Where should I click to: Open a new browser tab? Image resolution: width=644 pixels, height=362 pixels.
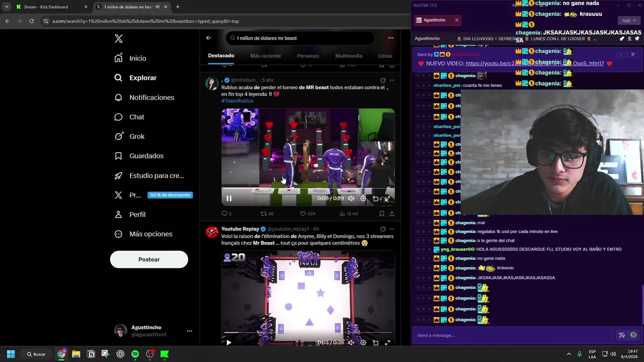178,7
